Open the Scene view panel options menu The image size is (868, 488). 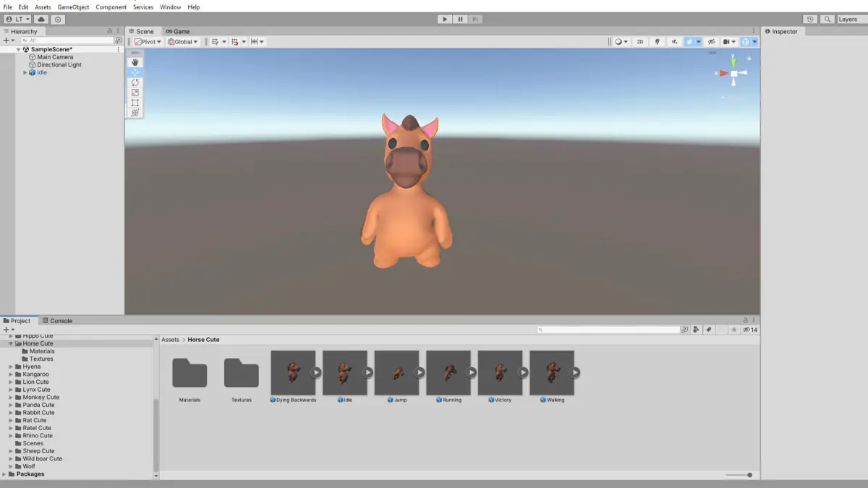point(754,31)
